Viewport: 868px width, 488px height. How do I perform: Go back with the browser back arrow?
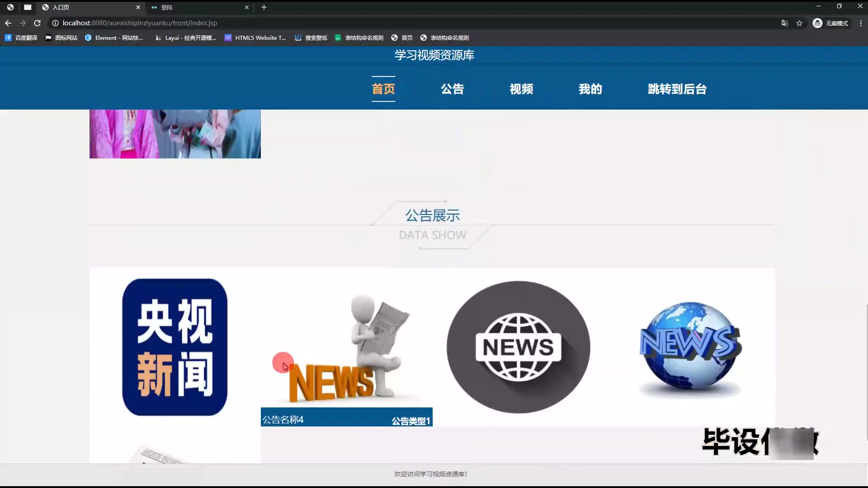pos(8,23)
